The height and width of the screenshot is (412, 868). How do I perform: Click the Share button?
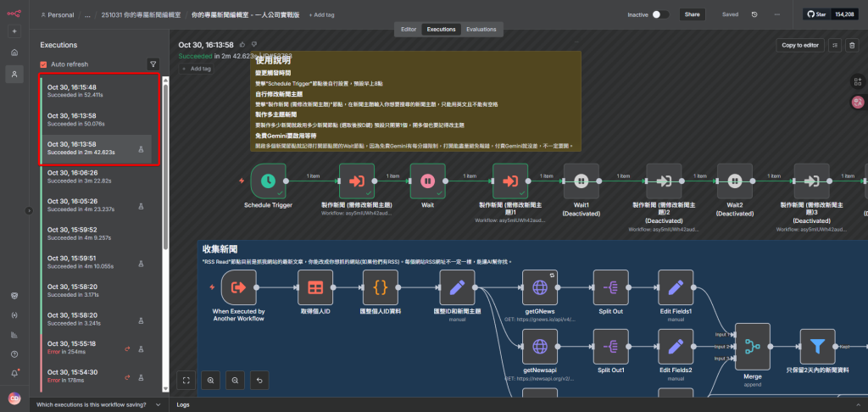point(692,14)
